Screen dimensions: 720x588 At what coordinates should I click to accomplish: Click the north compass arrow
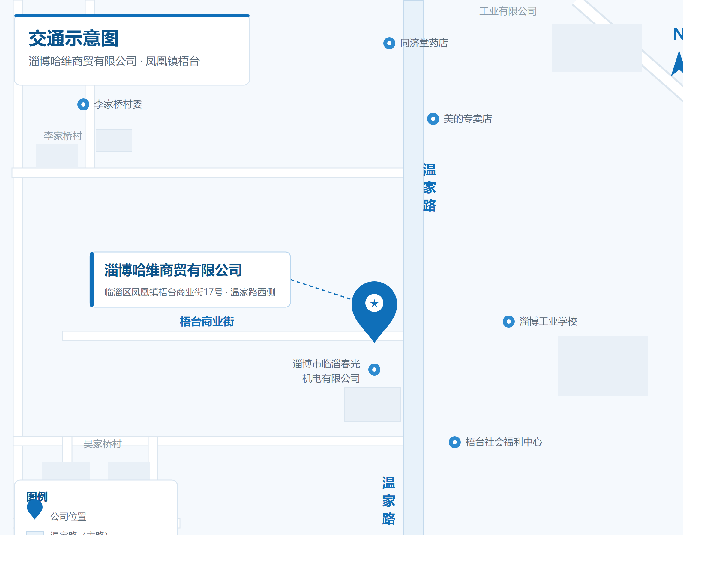click(677, 64)
